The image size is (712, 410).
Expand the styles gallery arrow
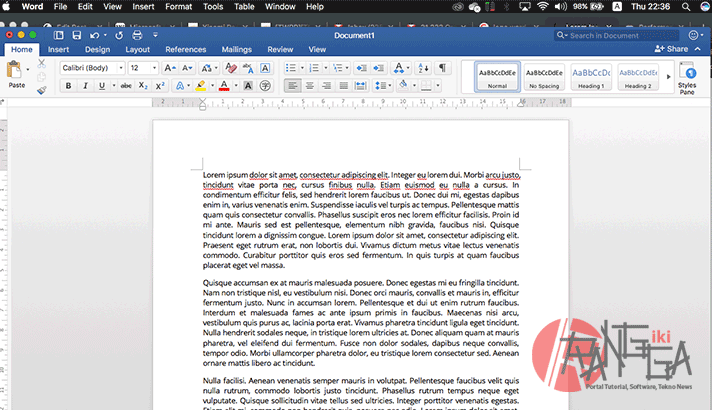(667, 76)
